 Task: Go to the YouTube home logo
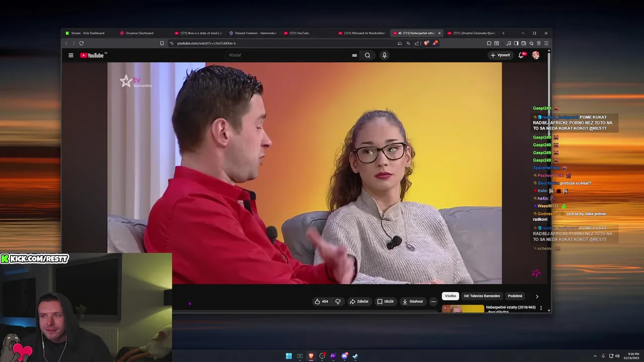(92, 55)
